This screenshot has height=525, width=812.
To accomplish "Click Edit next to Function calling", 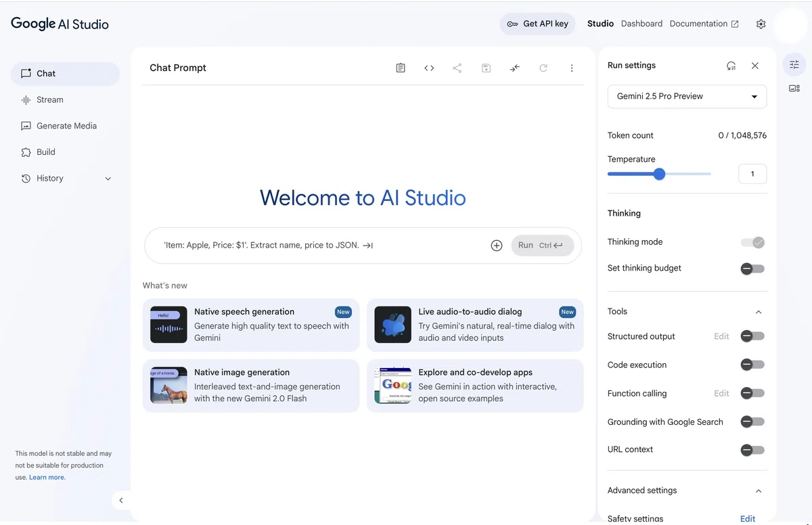I will coord(721,393).
